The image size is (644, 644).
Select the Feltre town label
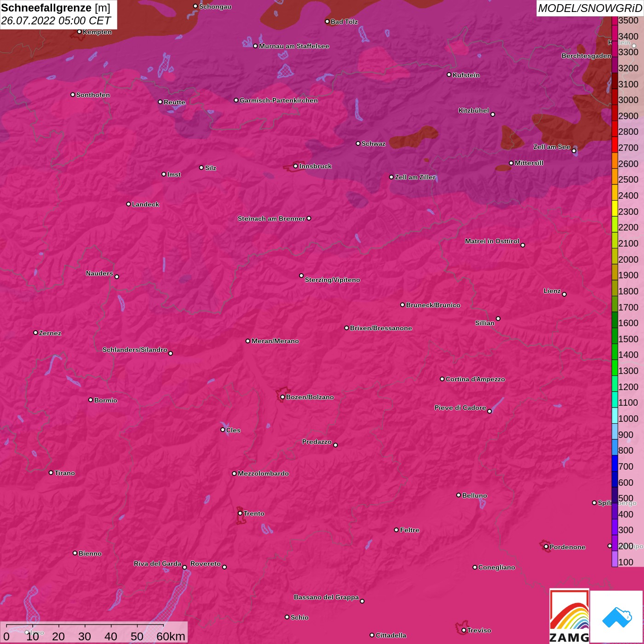[x=409, y=530]
